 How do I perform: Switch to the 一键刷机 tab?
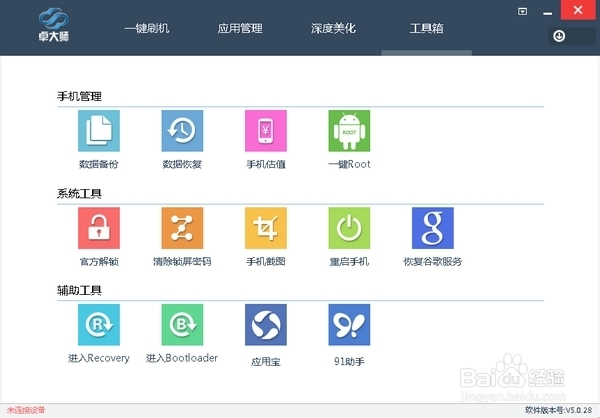[x=147, y=28]
